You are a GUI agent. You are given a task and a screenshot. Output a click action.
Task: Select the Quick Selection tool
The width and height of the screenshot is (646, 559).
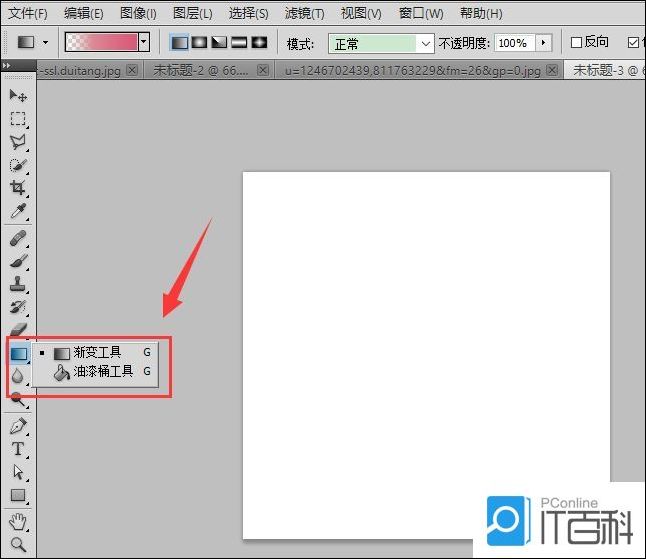(18, 165)
